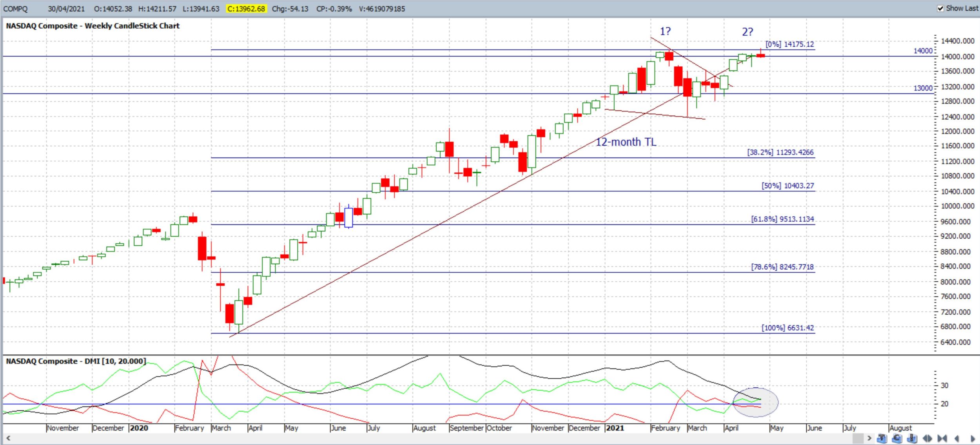
Task: Click the COMPQ ticker symbol
Action: 15,9
